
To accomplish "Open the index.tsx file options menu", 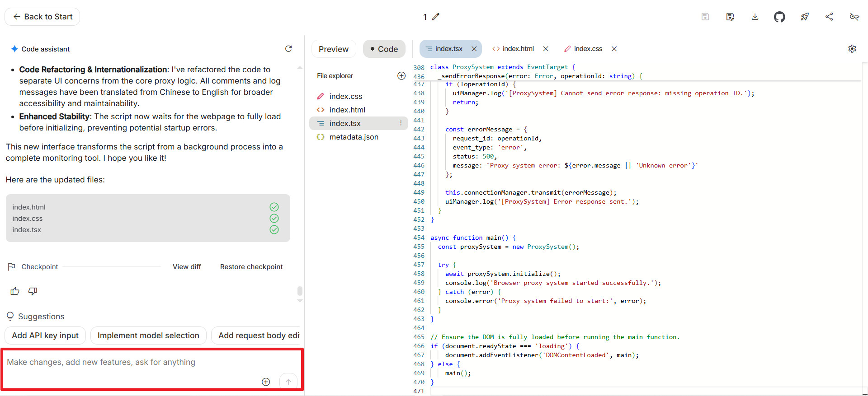I will [x=401, y=123].
